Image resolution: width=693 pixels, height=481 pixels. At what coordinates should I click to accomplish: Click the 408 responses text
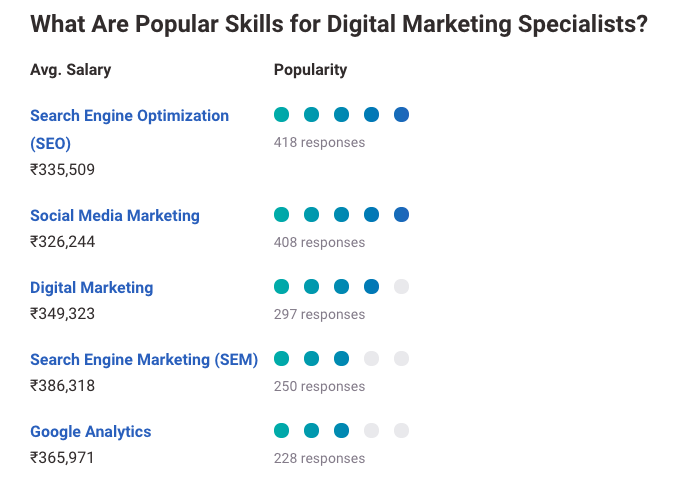319,242
